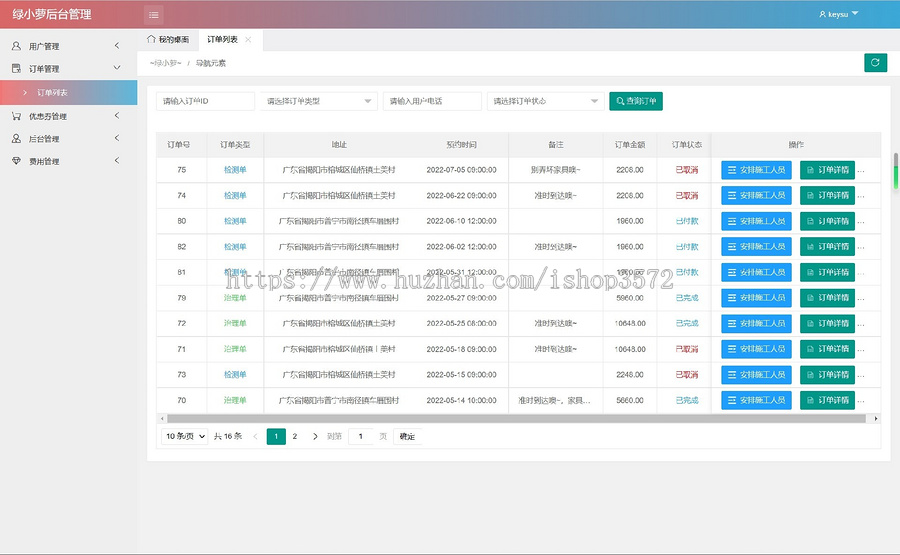Click the table scroll right arrow
The height and width of the screenshot is (555, 900).
click(875, 418)
